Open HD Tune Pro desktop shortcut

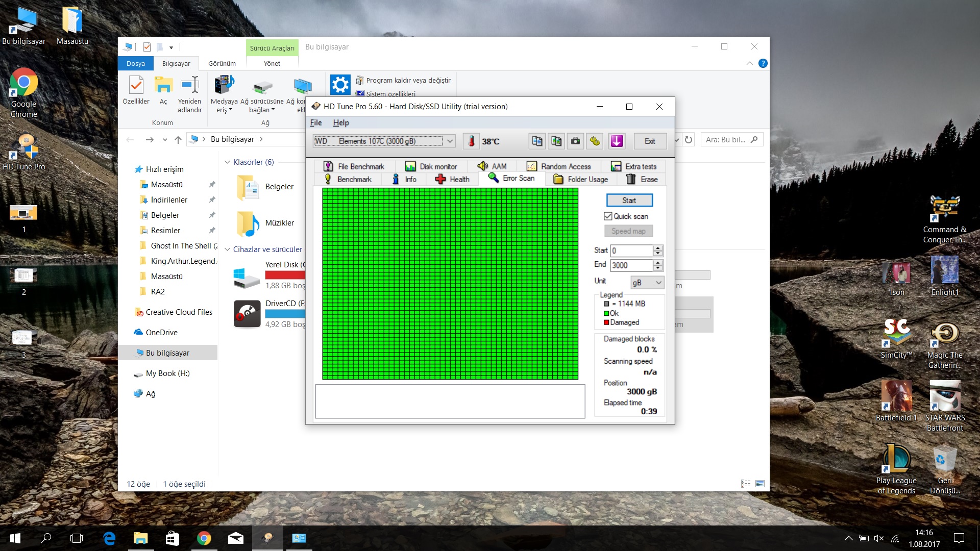pyautogui.click(x=23, y=152)
